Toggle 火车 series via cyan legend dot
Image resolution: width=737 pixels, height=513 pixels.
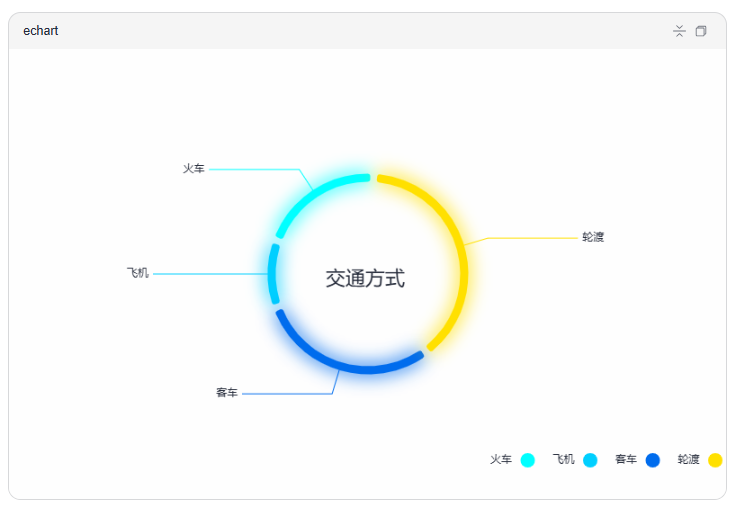pyautogui.click(x=528, y=460)
